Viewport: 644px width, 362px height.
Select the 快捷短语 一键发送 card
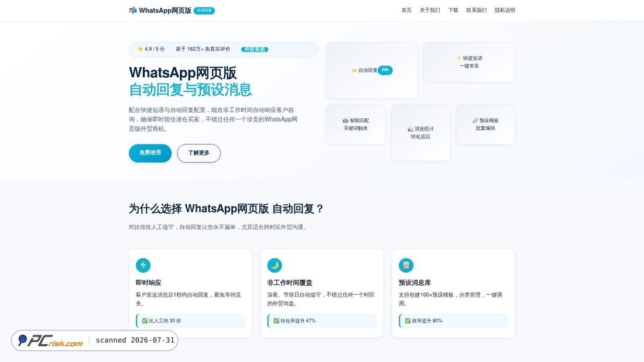pyautogui.click(x=469, y=62)
